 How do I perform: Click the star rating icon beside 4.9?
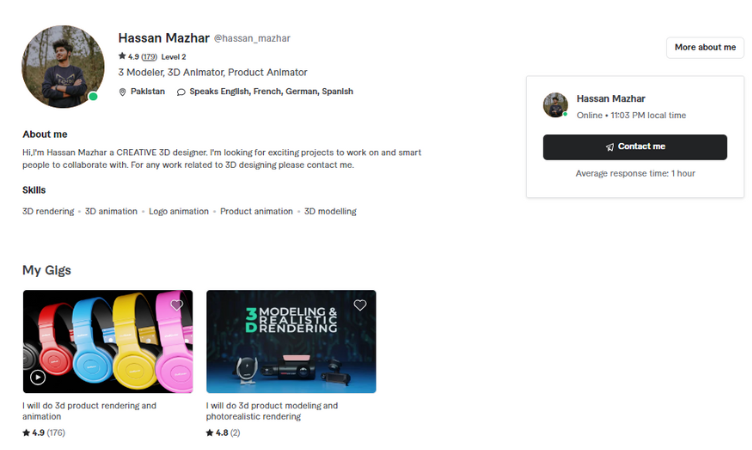[x=122, y=56]
